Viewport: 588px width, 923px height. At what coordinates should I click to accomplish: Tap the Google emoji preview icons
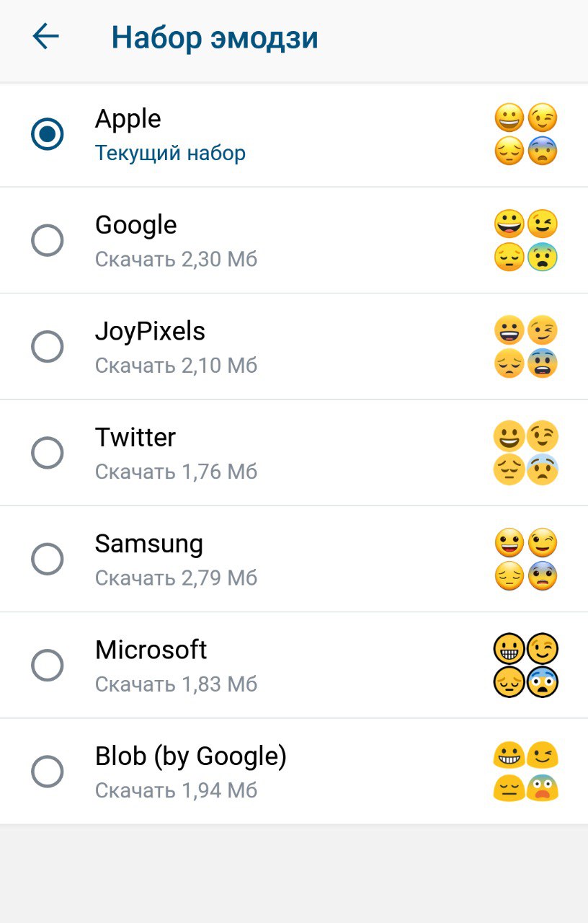coord(526,240)
